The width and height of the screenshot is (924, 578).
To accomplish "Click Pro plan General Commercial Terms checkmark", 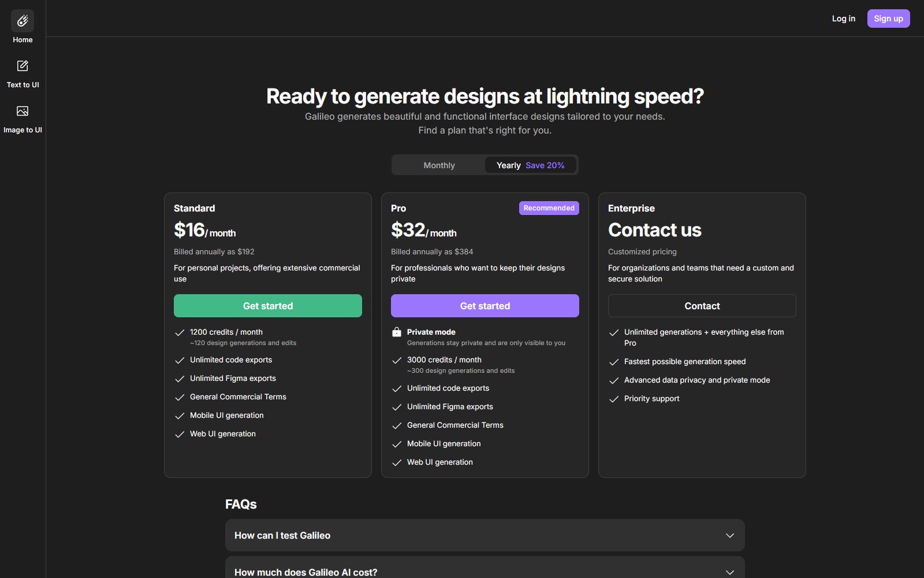I will coord(397,426).
